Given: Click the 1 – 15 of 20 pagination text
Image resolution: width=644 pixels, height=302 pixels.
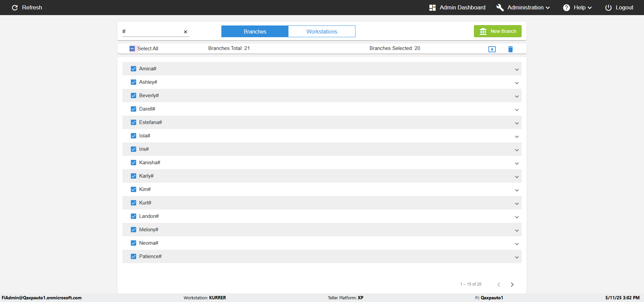Looking at the screenshot, I should point(471,284).
